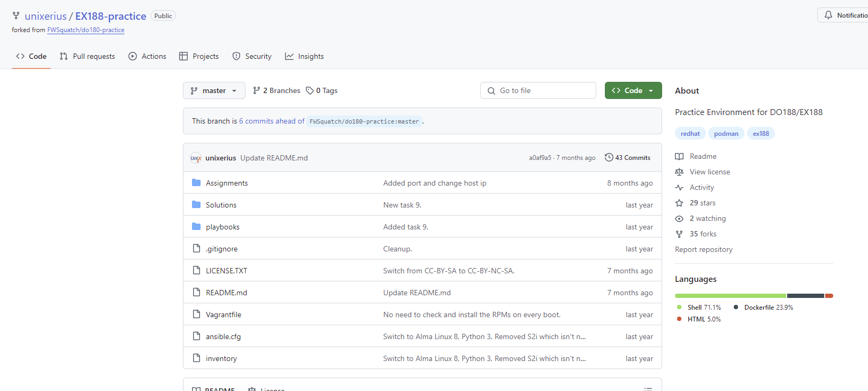Open the unixerius owner profile link
The height and width of the screenshot is (391, 868).
(x=45, y=16)
